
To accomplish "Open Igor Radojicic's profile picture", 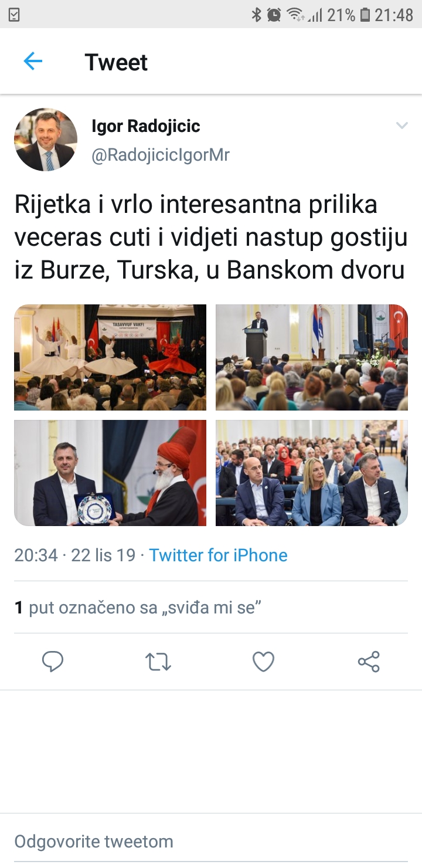I will pyautogui.click(x=46, y=140).
